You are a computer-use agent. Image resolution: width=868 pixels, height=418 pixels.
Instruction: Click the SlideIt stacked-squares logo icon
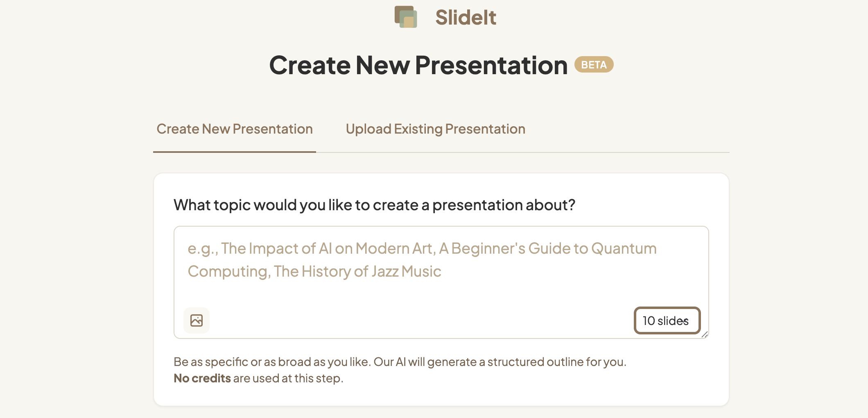[x=406, y=17]
